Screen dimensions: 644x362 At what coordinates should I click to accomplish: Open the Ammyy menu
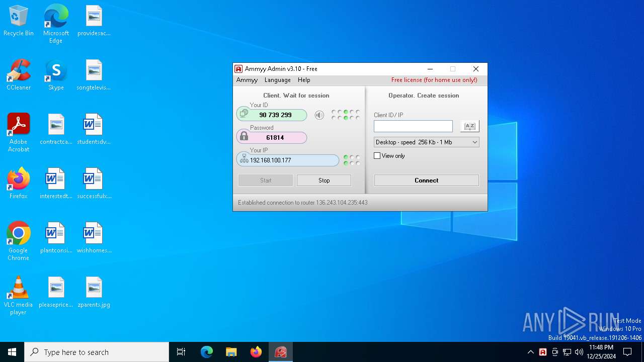pos(247,80)
